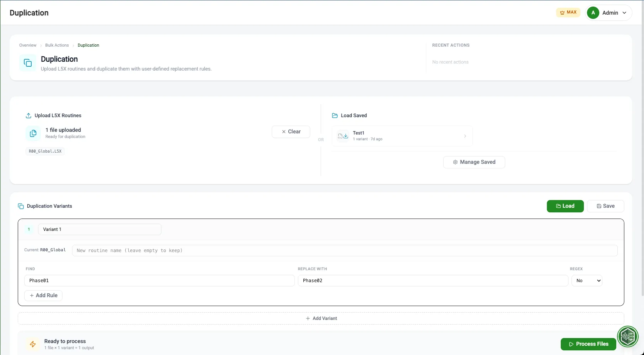The height and width of the screenshot is (355, 644).
Task: Click the 'Current: R00_Global' label
Action: point(45,250)
